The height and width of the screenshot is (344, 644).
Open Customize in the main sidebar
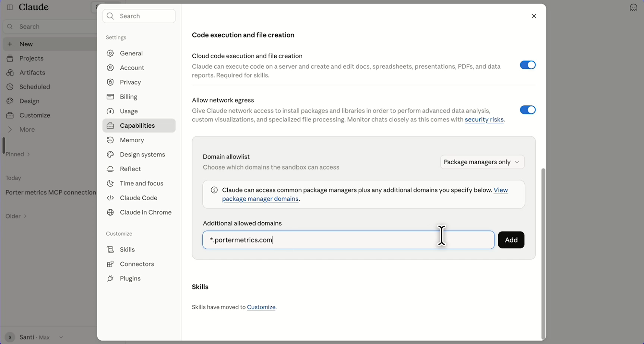tap(35, 115)
